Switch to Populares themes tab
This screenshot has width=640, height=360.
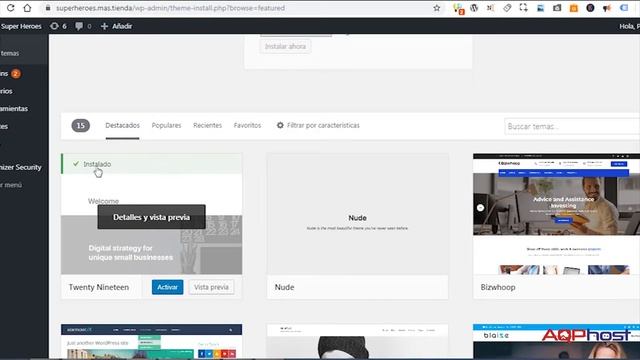coord(166,125)
